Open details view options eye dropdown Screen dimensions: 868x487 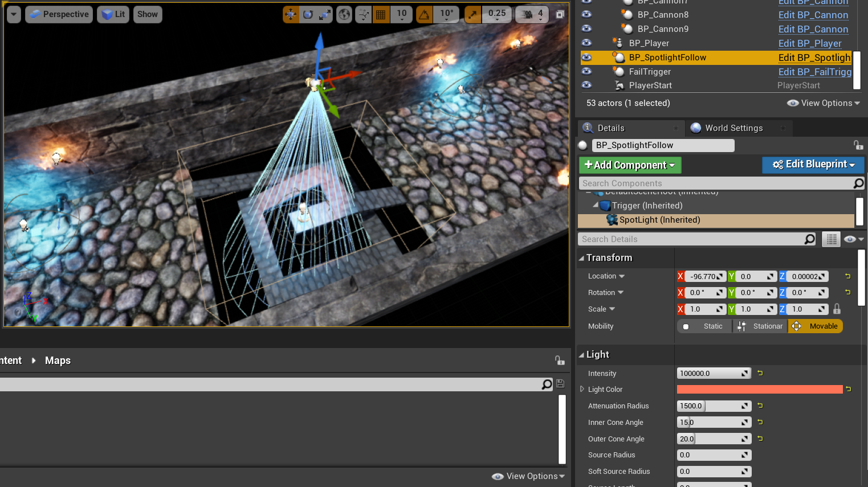click(854, 239)
